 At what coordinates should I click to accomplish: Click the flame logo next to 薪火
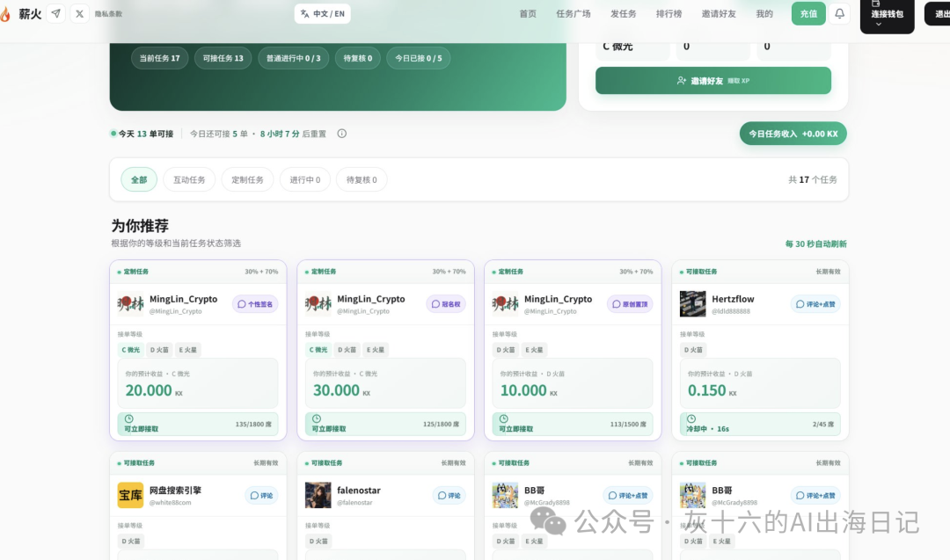pos(5,14)
